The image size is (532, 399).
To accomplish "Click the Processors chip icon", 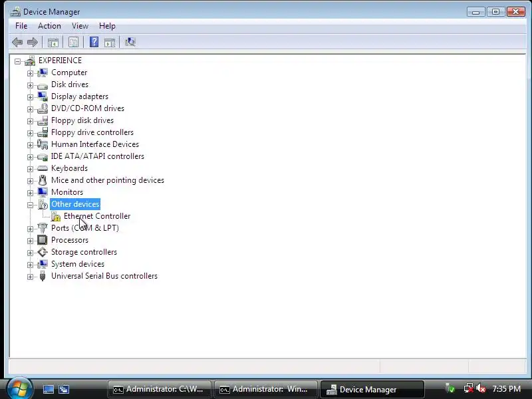I will [43, 240].
